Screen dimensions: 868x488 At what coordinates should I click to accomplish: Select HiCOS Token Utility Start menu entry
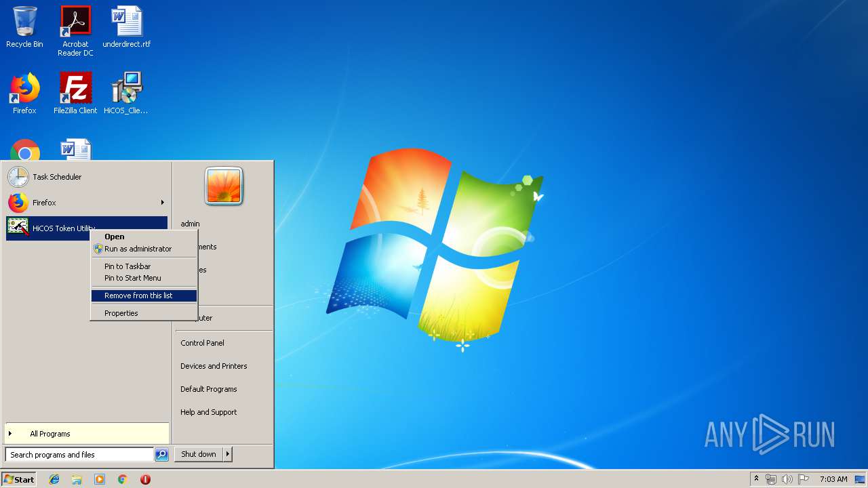[x=87, y=228]
